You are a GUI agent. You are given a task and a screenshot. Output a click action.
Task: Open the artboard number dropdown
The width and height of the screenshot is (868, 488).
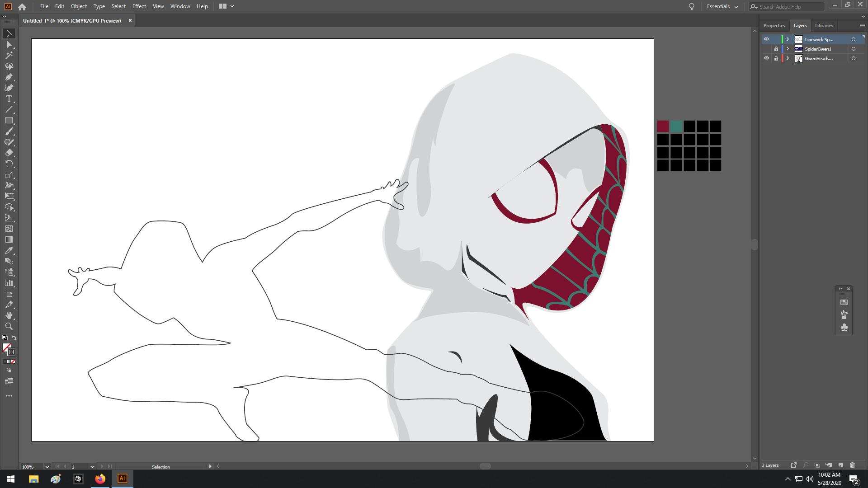(92, 467)
